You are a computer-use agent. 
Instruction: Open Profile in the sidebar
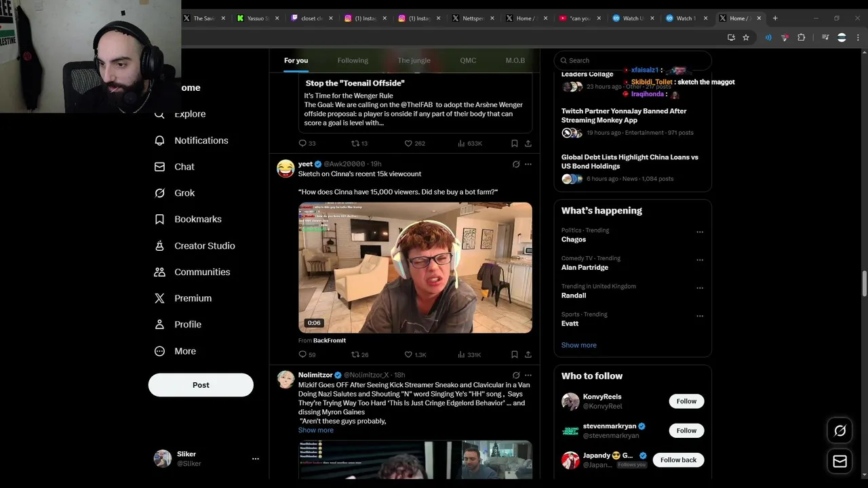178,325
